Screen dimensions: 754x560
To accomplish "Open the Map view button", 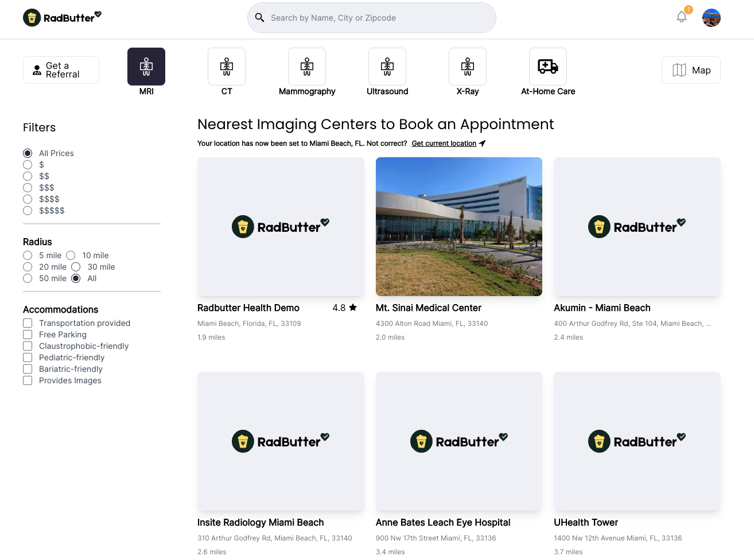I will (x=691, y=70).
